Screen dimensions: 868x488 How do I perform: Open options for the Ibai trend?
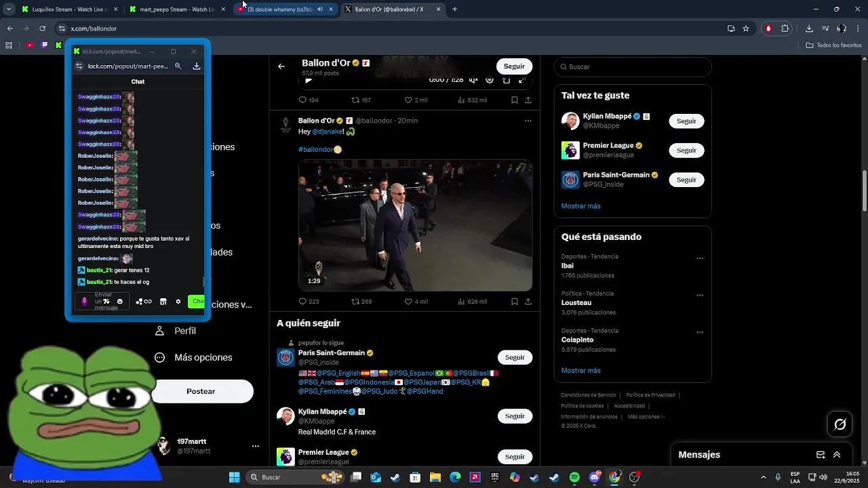click(x=700, y=258)
